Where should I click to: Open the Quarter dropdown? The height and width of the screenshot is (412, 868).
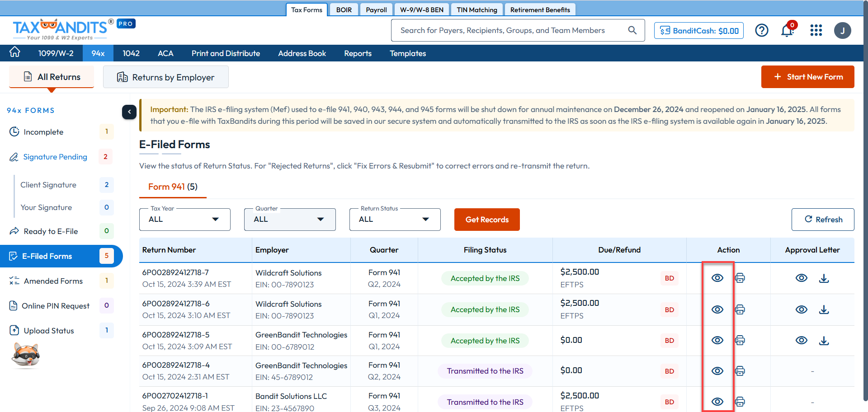[290, 219]
